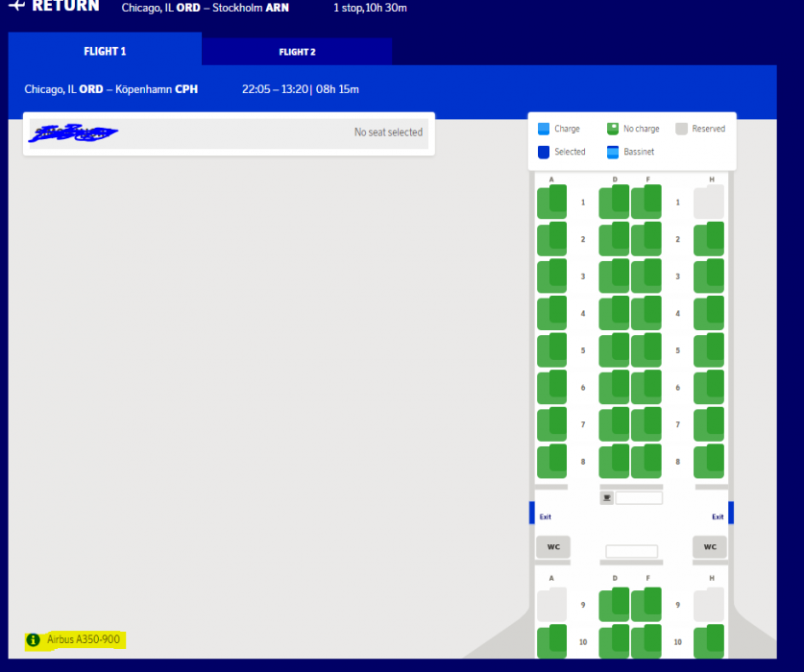Screen dimensions: 804x672
Task: Select seat 9D behind the exit row
Action: (614, 606)
